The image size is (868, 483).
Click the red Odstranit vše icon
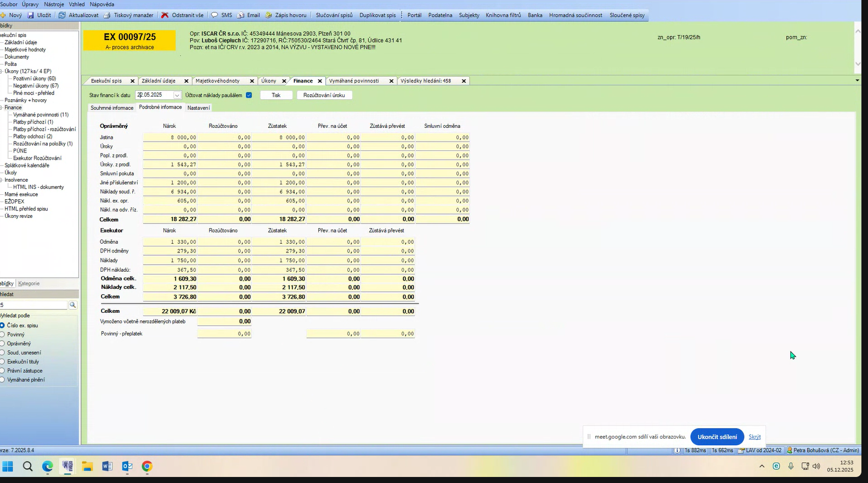165,15
